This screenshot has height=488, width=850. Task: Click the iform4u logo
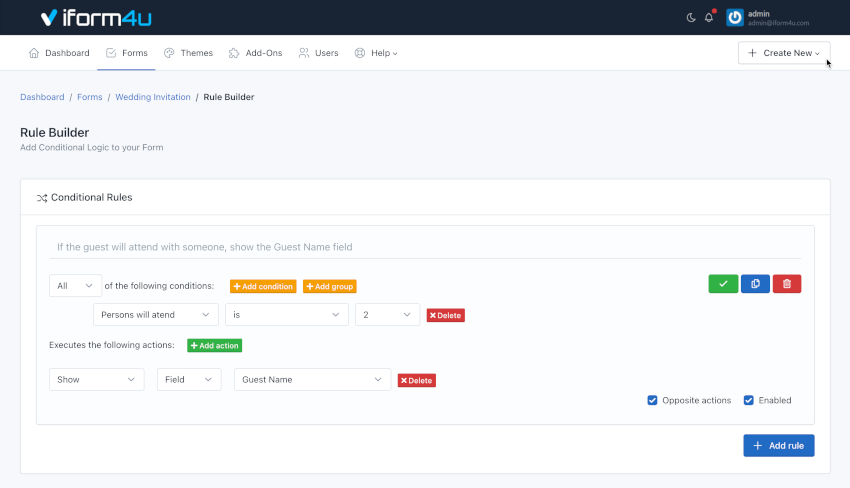pyautogui.click(x=96, y=18)
